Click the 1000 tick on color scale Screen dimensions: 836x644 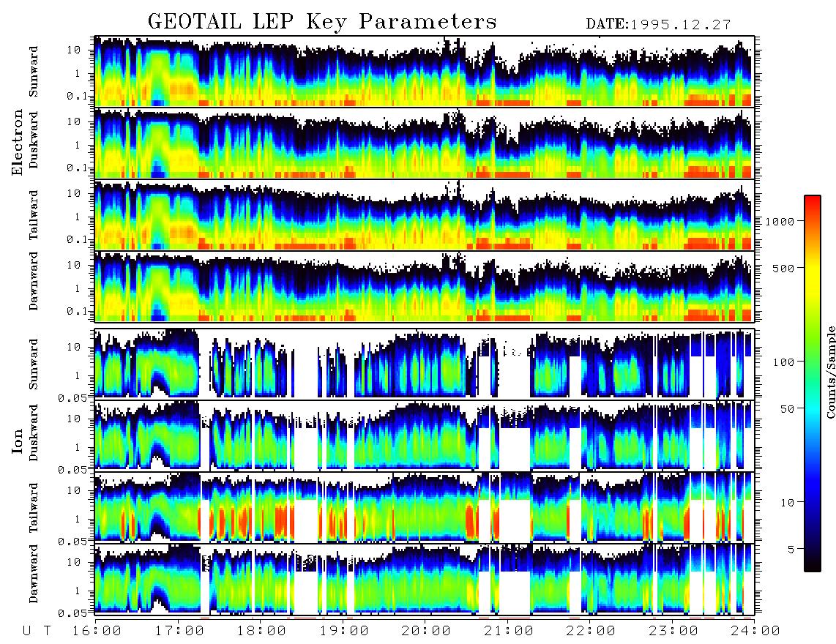click(x=780, y=222)
